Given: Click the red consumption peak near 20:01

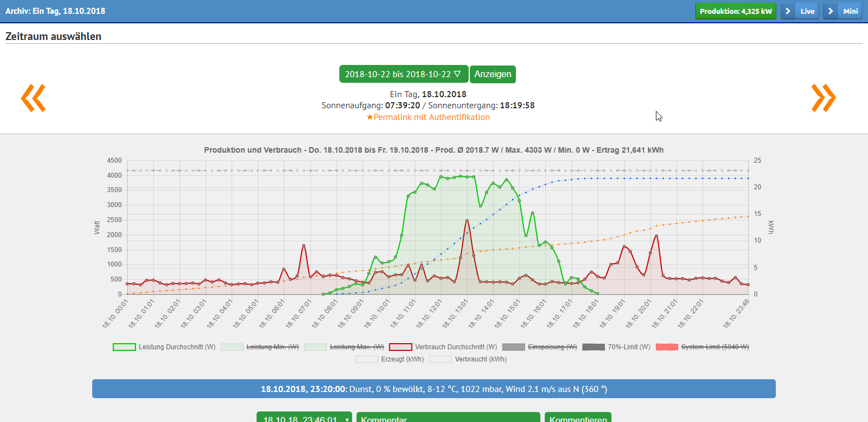Looking at the screenshot, I should pos(656,236).
